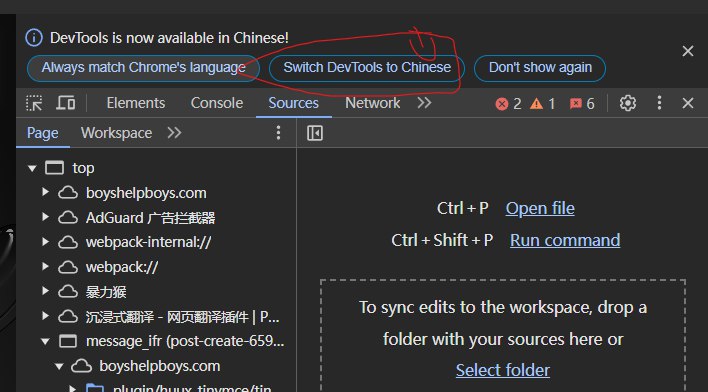
Task: Select the 'top' tree label
Action: click(84, 168)
